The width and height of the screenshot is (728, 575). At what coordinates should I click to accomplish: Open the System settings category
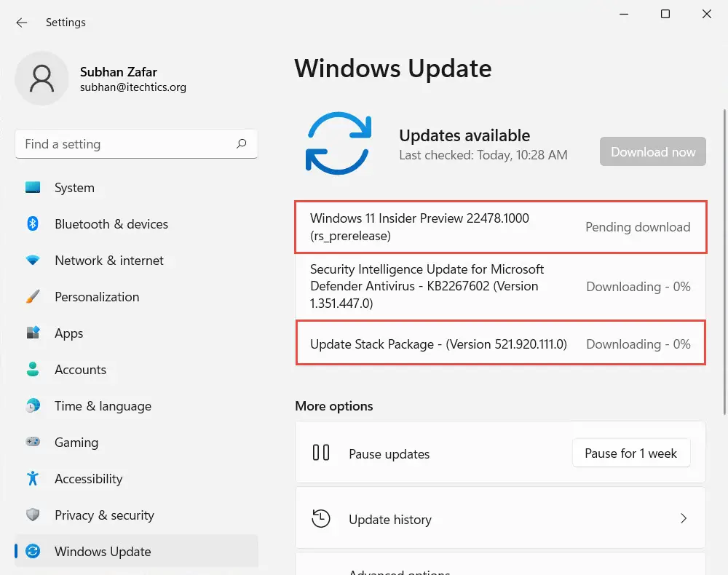click(136, 188)
